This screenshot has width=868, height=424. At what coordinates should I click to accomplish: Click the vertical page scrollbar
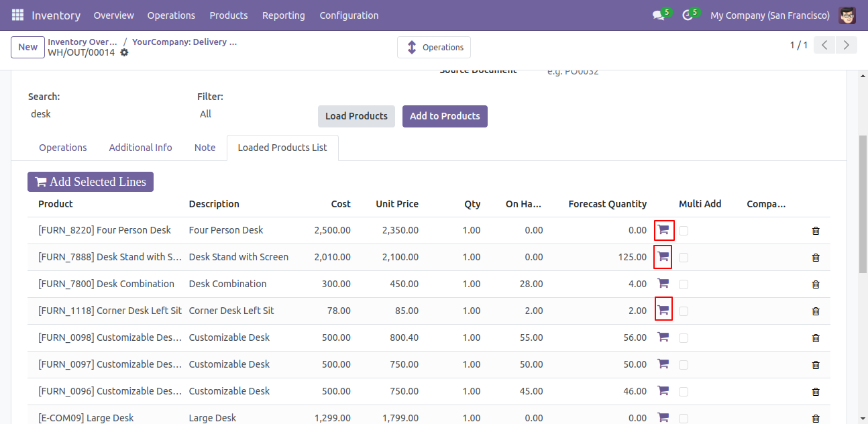(863, 205)
